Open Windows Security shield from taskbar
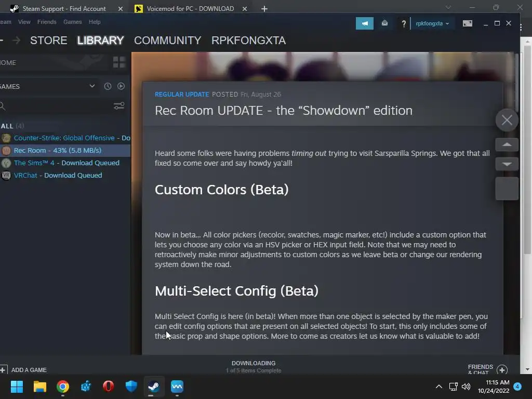 [131, 386]
